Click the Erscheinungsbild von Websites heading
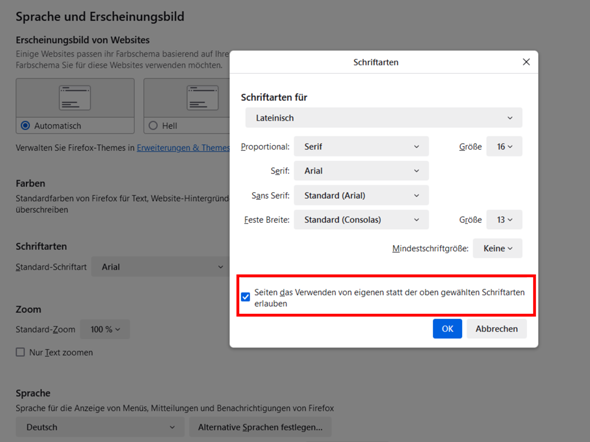 pos(82,40)
